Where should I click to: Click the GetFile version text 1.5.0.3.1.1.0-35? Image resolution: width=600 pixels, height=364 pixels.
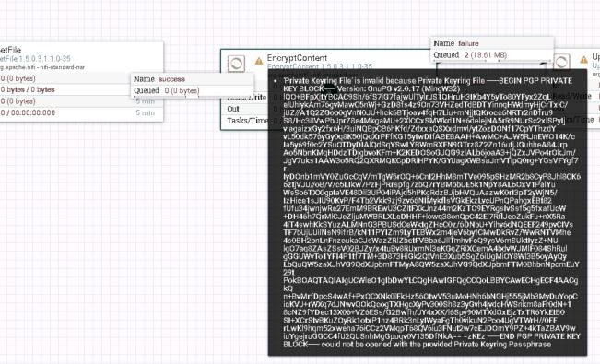pos(35,59)
